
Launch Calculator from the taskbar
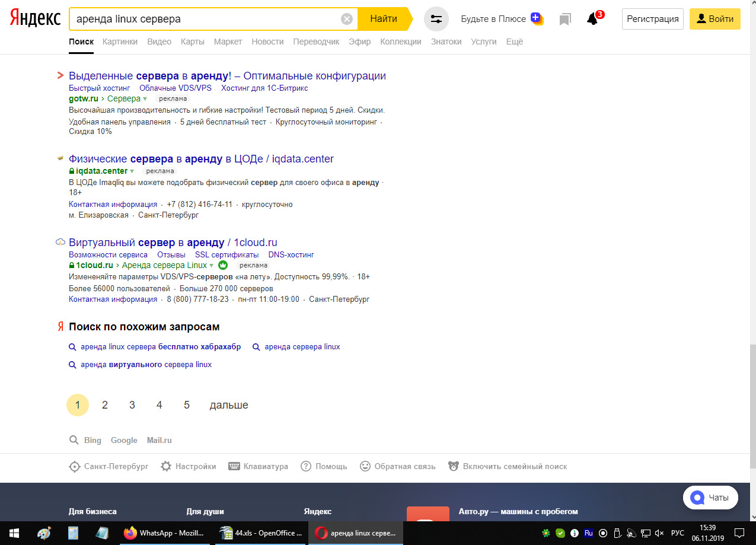click(74, 533)
